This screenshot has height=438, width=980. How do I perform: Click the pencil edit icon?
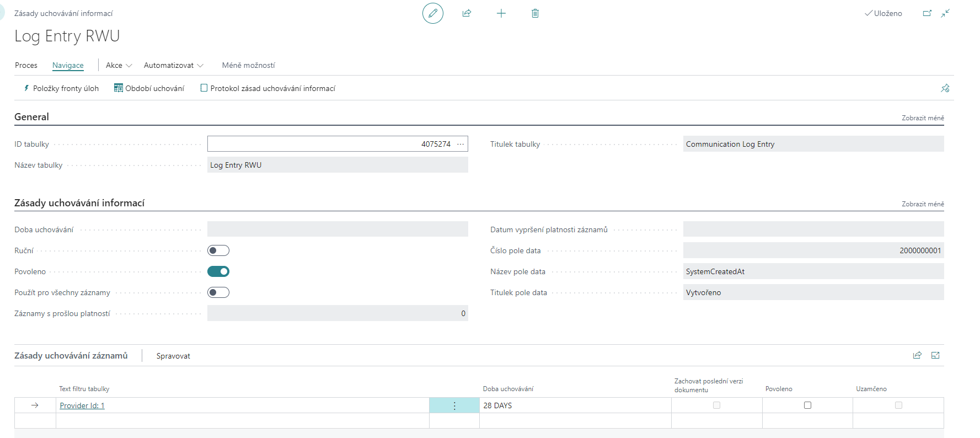click(432, 13)
